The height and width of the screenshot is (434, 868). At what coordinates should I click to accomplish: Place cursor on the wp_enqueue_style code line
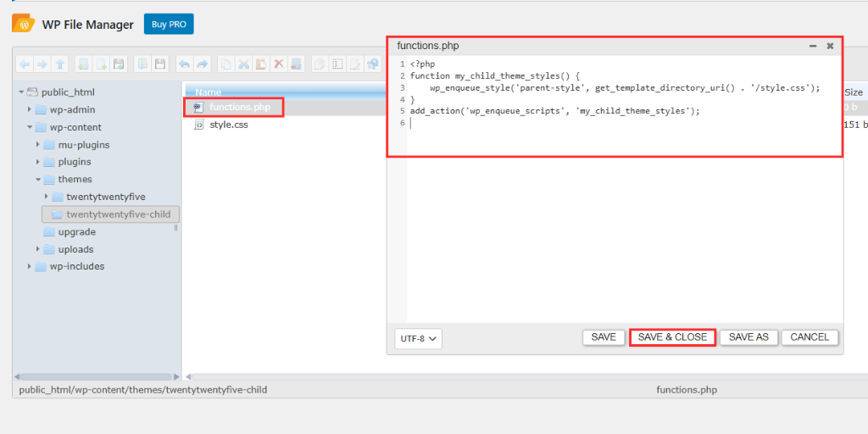point(625,87)
